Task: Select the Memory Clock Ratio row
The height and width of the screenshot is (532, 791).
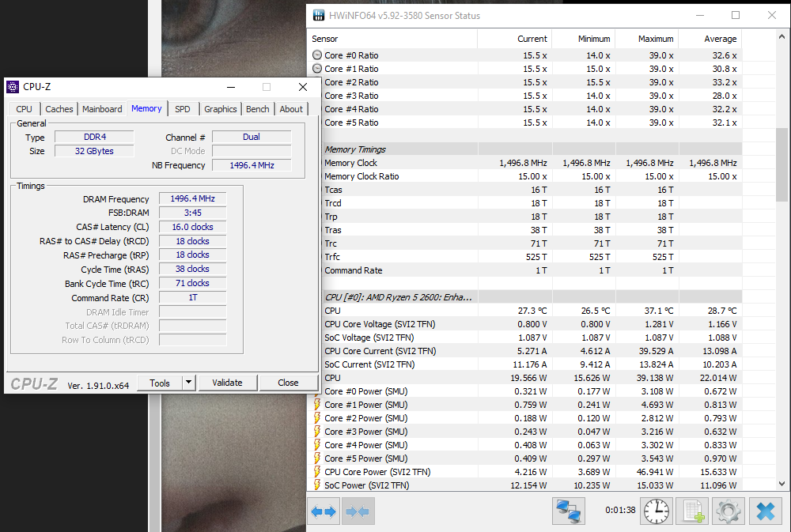Action: [x=532, y=176]
